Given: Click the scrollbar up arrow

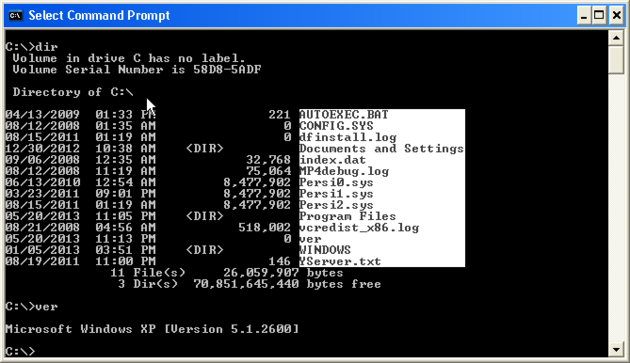Looking at the screenshot, I should [x=616, y=38].
